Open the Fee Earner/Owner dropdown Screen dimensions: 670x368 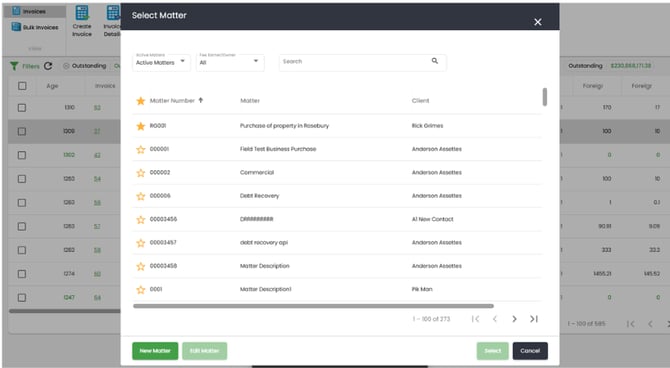[230, 62]
